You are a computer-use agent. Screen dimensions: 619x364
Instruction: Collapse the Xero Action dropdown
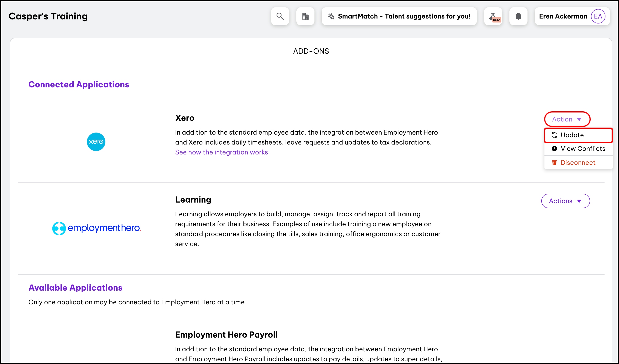pyautogui.click(x=567, y=119)
